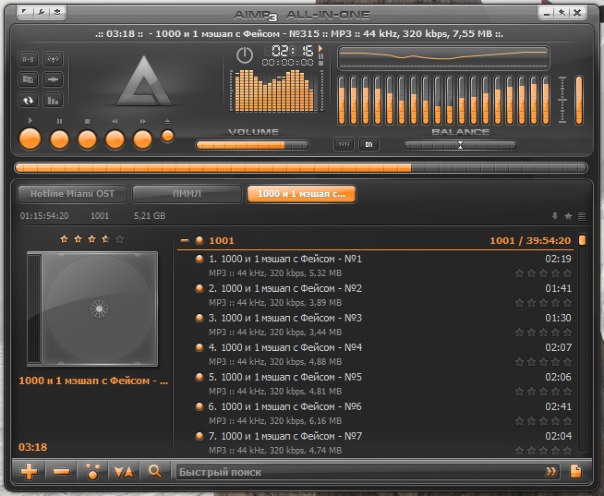Open the playlist menu icon beside the star
The image size is (604, 496).
point(582,216)
